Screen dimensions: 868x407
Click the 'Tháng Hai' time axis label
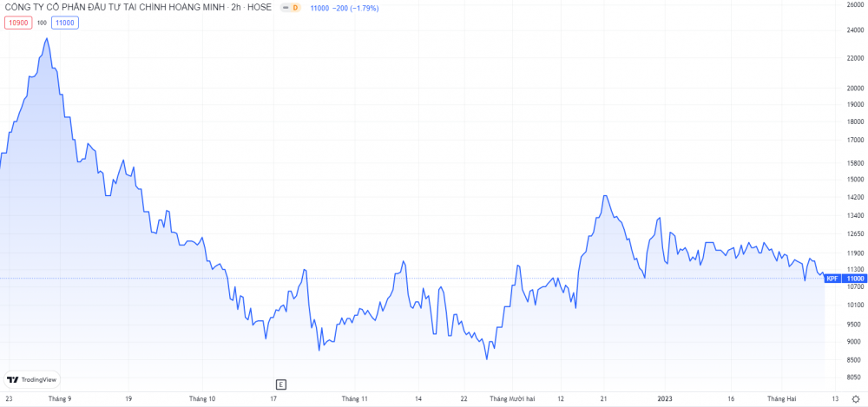coord(782,398)
